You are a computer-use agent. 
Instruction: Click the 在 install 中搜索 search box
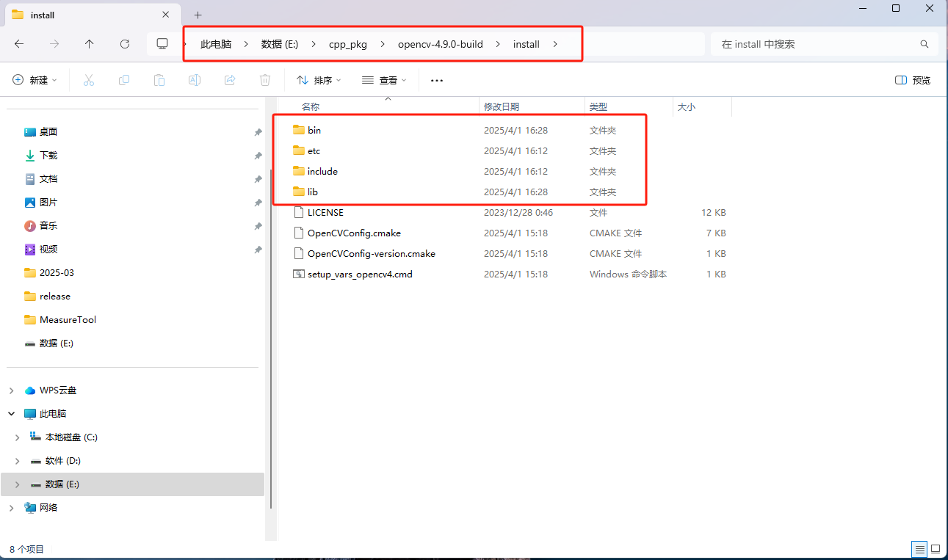tap(815, 44)
